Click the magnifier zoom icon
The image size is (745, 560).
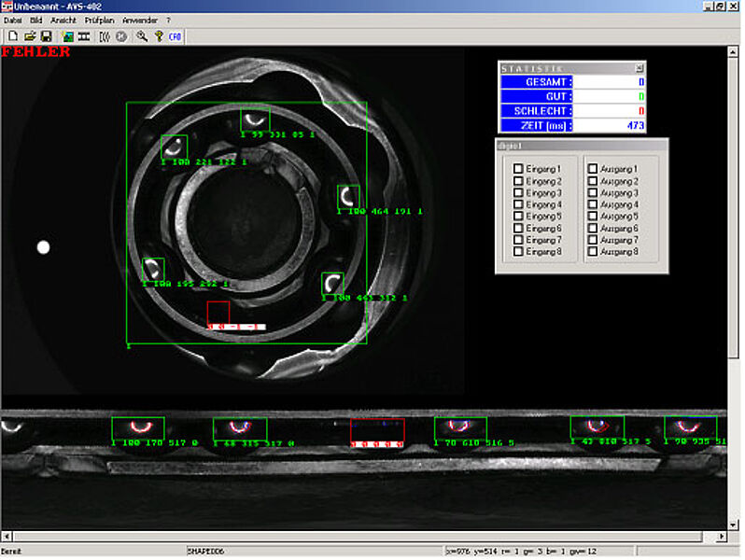pos(142,36)
